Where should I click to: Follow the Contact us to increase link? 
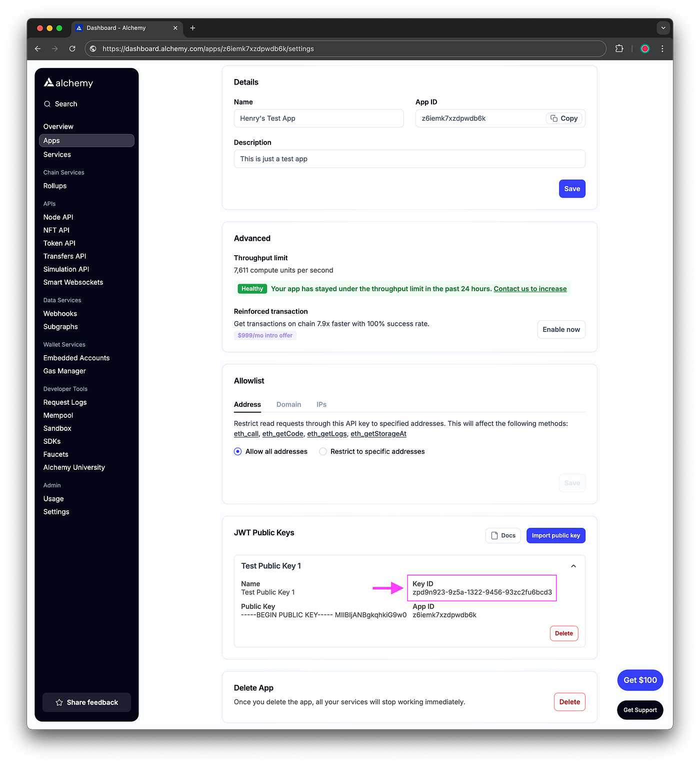pyautogui.click(x=530, y=289)
